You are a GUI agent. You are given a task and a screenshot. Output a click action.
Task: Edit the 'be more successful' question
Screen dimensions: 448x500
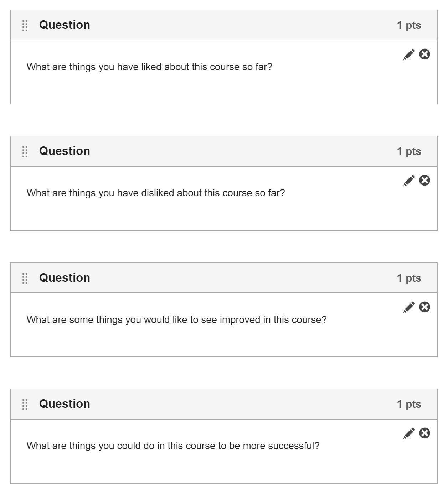pos(409,433)
